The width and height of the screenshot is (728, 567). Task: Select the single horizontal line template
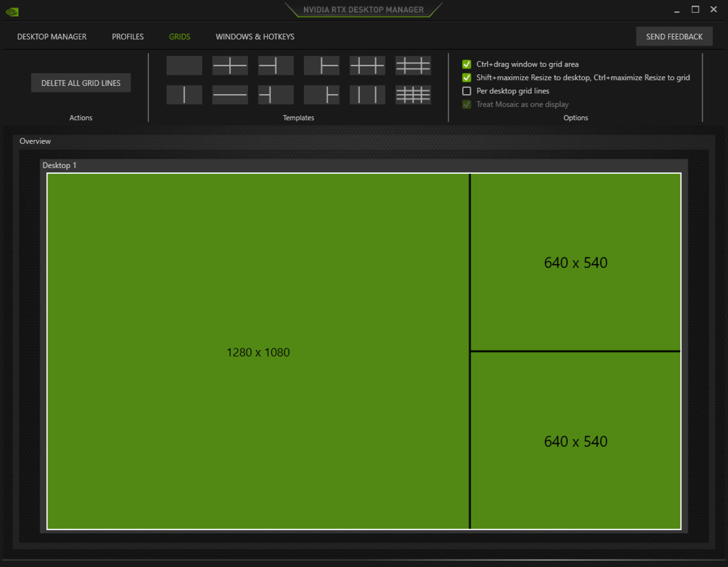pyautogui.click(x=230, y=95)
